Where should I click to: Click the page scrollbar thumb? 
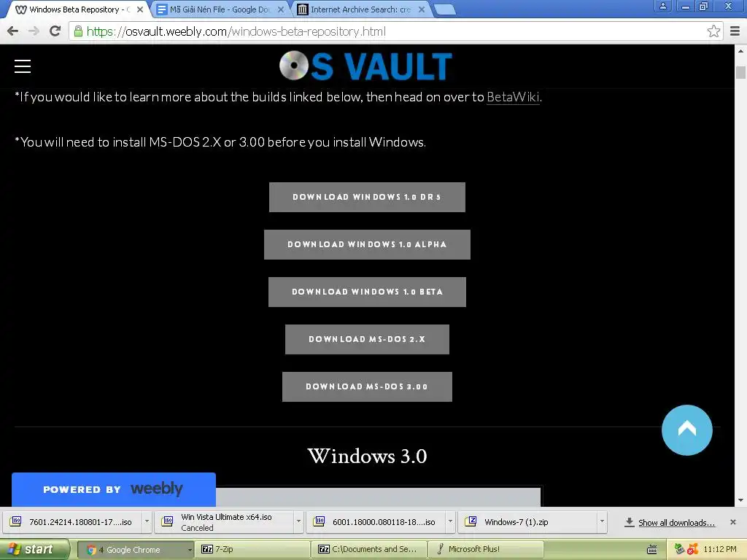coord(740,72)
